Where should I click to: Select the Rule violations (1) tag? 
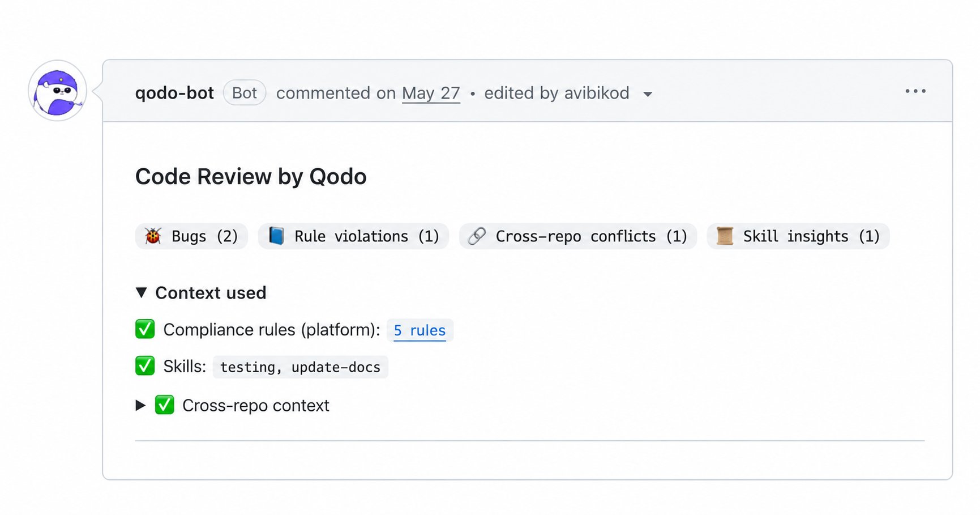pyautogui.click(x=353, y=236)
